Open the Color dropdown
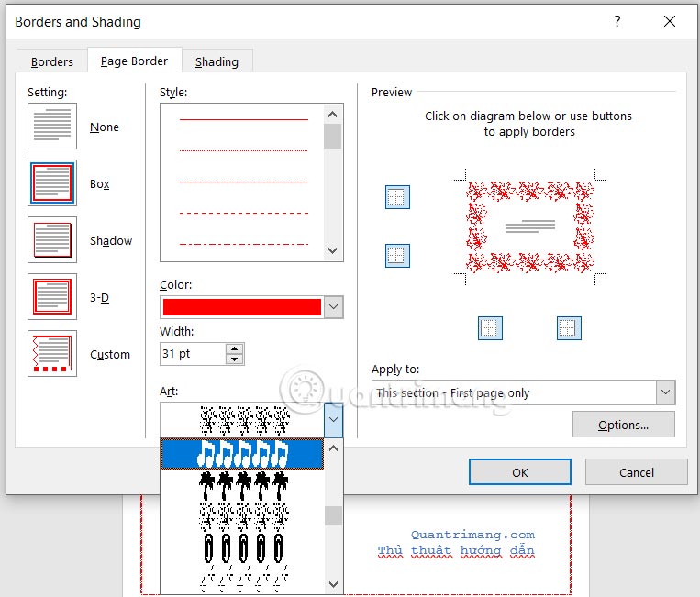Screen dimensions: 700x597 point(333,307)
